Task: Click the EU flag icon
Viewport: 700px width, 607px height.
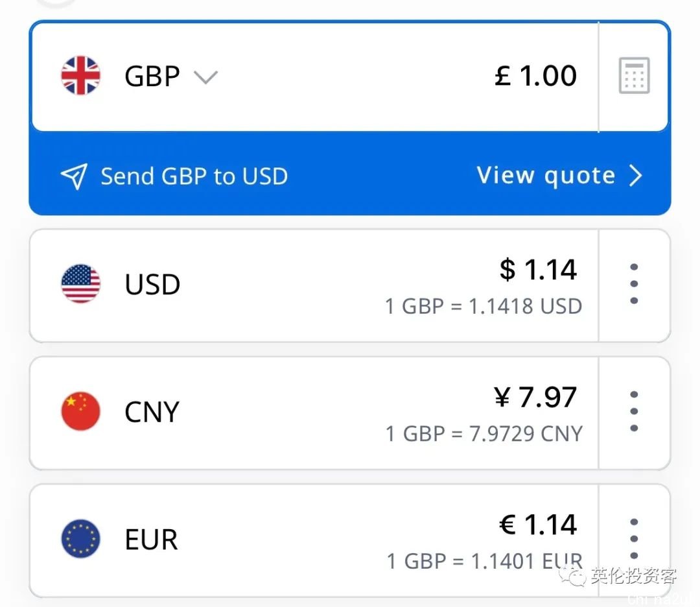Action: point(81,539)
